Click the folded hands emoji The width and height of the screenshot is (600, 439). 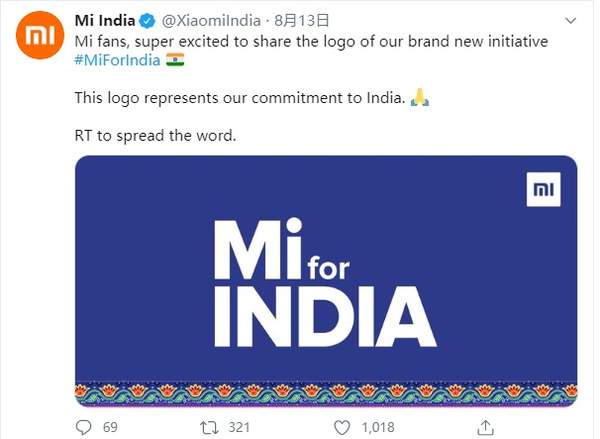(x=420, y=98)
